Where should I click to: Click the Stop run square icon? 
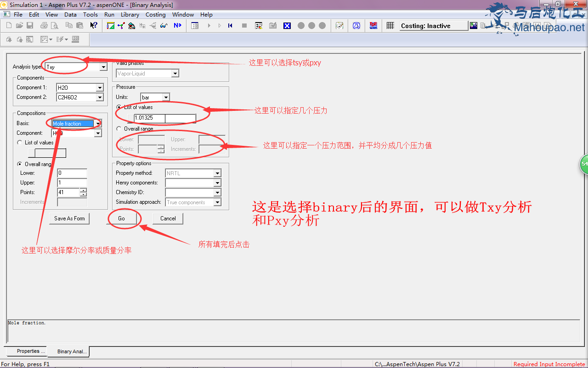click(x=244, y=26)
